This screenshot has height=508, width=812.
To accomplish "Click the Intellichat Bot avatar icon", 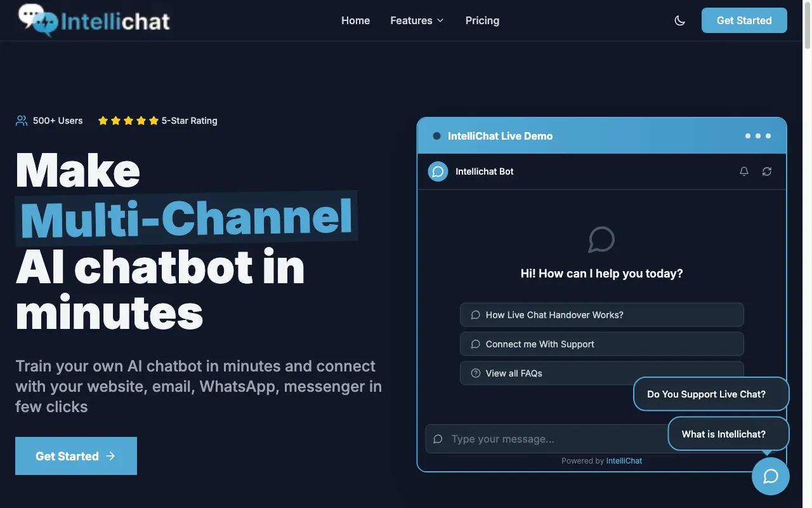I will [438, 171].
